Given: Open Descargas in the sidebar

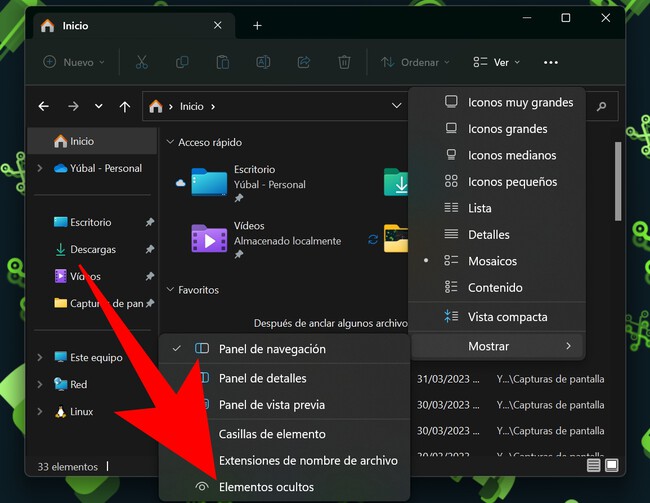Looking at the screenshot, I should pos(92,249).
